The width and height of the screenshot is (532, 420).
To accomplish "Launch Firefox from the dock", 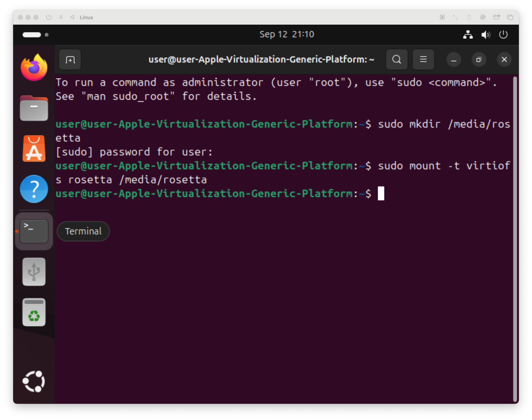I will pos(34,68).
